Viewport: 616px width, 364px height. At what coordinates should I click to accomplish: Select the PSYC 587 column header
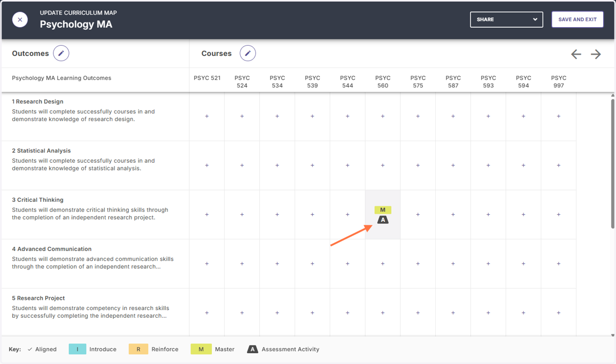pyautogui.click(x=453, y=82)
